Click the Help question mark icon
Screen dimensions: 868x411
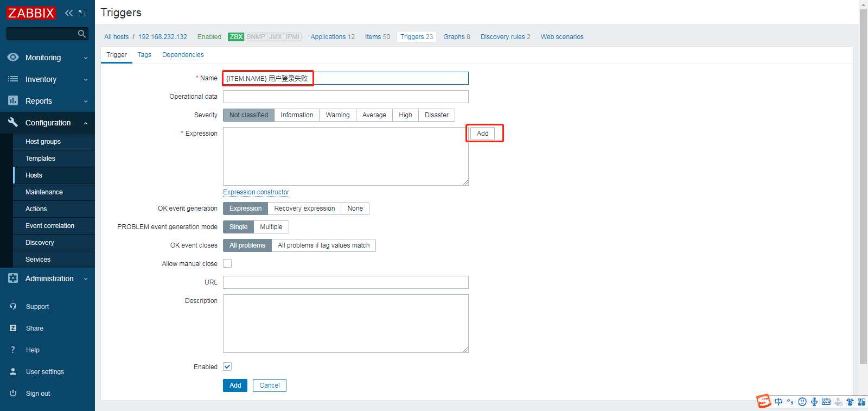(x=13, y=350)
